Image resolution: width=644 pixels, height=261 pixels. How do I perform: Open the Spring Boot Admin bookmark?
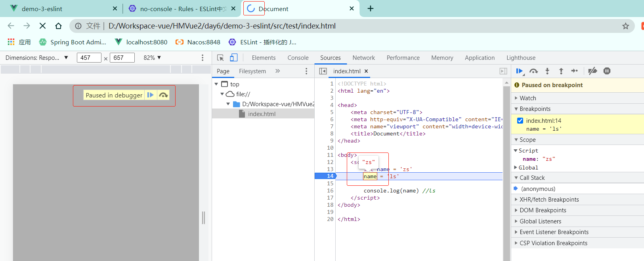(x=73, y=42)
